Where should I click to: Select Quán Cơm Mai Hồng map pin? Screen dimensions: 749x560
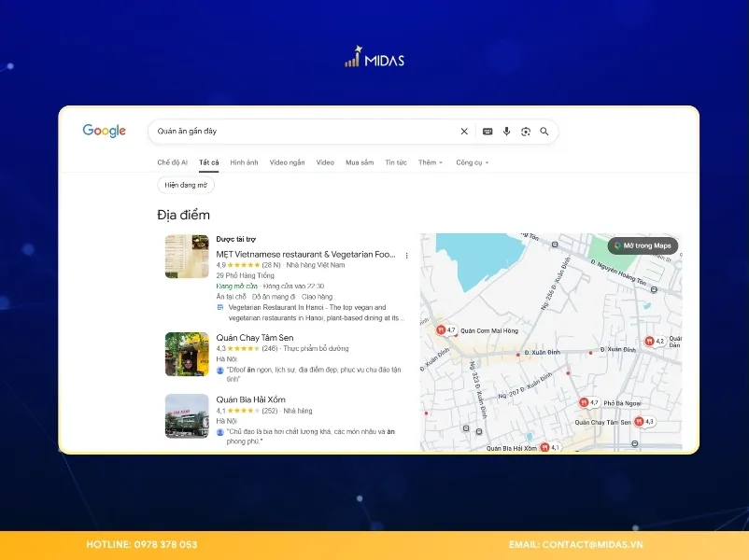click(x=441, y=330)
